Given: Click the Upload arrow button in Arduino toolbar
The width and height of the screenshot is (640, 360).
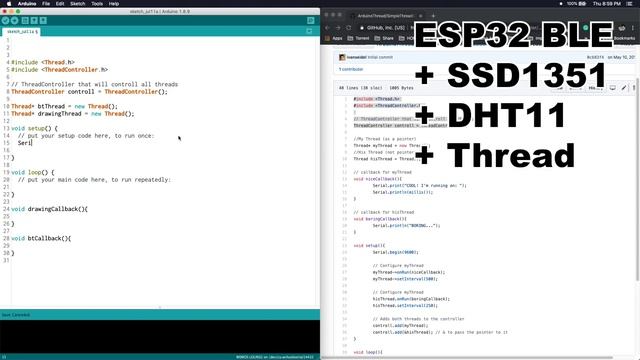Looking at the screenshot, I should click(14, 20).
